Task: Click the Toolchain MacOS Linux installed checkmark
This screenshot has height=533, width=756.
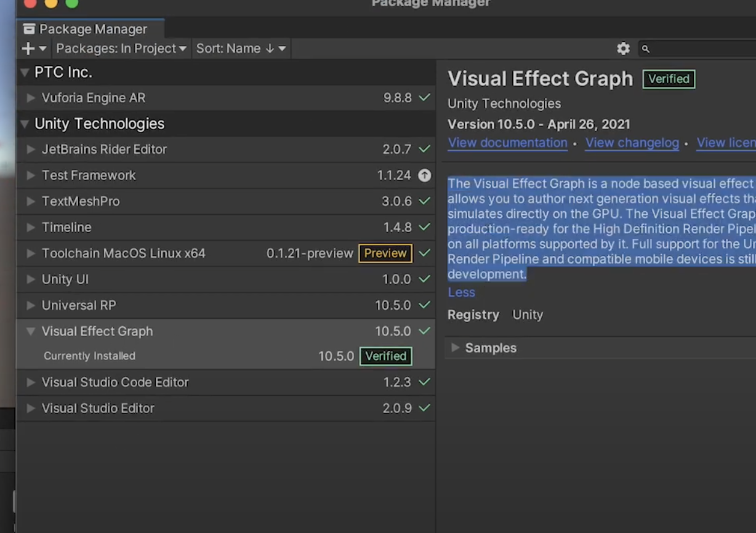Action: point(425,253)
